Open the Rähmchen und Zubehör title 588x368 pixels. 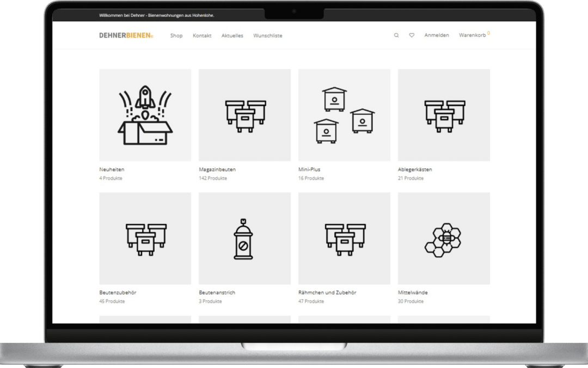click(x=327, y=293)
